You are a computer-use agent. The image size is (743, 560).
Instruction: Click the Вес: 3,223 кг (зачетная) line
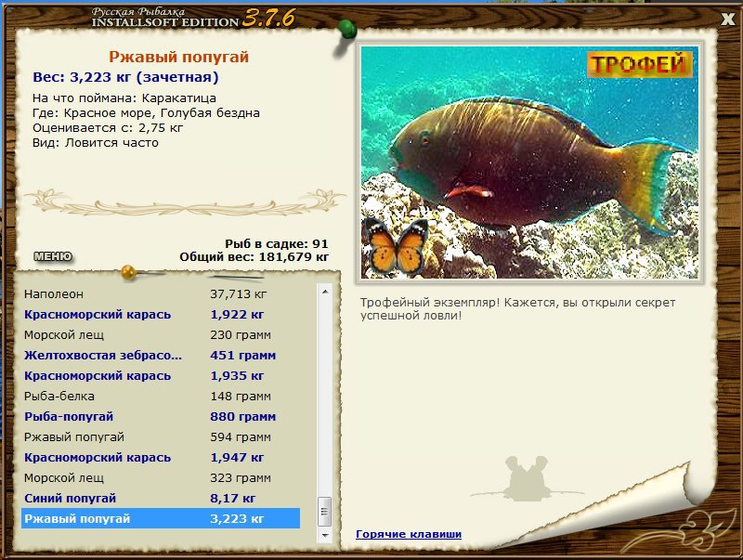pos(125,77)
